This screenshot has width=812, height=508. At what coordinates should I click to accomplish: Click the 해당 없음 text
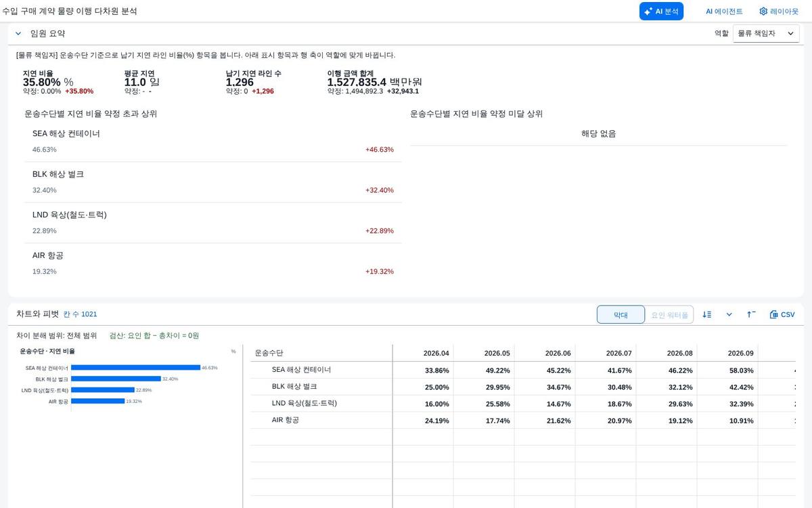point(599,134)
